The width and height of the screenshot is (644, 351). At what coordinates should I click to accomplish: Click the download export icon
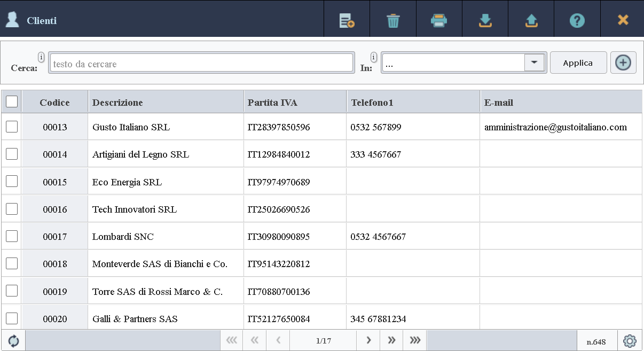click(485, 20)
